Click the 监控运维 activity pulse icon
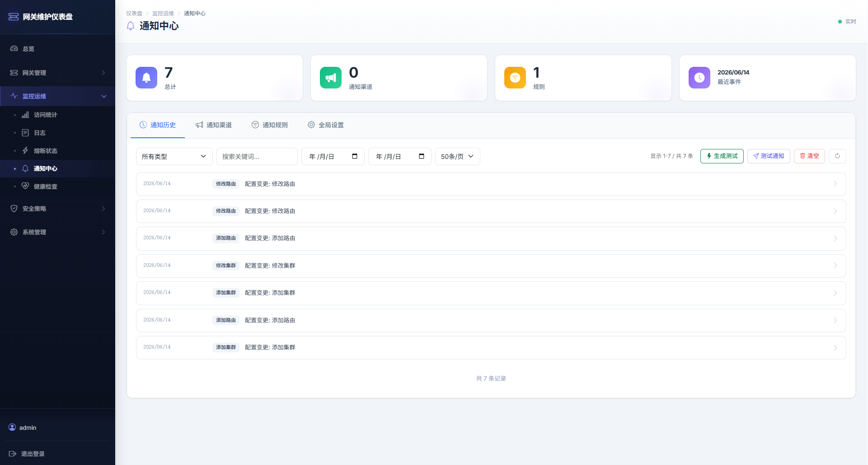868x465 pixels. 14,96
